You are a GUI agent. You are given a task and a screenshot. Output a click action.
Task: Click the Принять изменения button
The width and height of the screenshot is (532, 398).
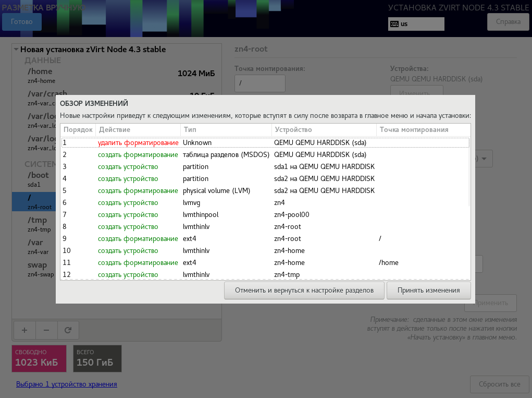pos(428,291)
